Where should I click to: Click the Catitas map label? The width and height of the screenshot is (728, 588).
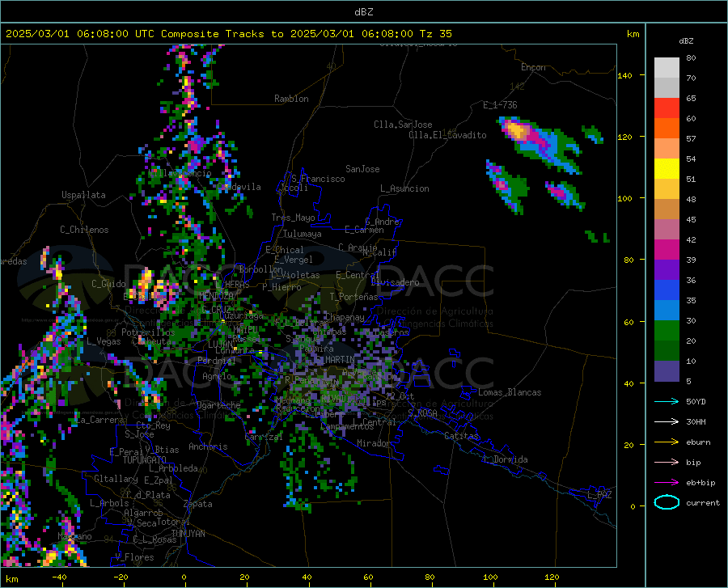(461, 436)
